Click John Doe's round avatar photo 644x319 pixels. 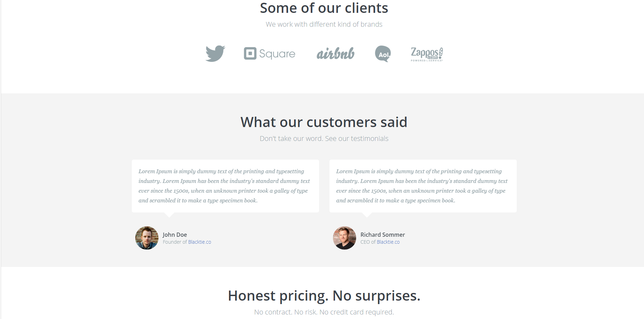[147, 238]
